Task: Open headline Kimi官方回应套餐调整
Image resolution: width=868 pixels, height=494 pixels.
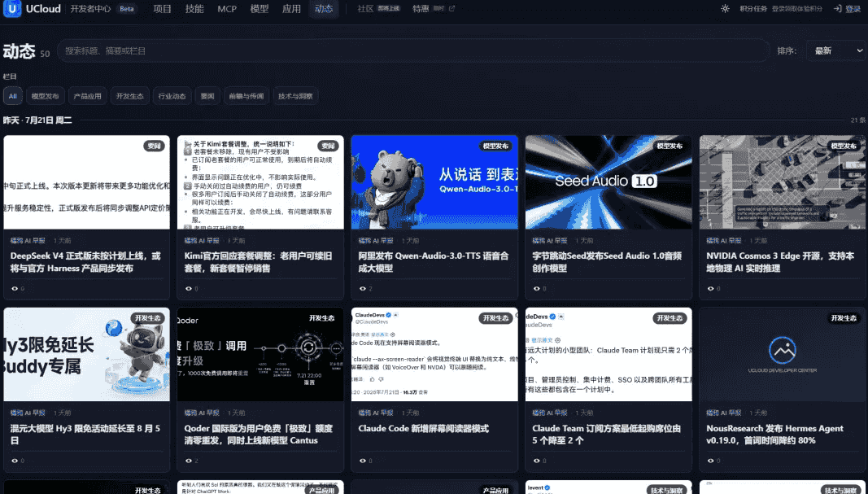Action: pyautogui.click(x=259, y=262)
